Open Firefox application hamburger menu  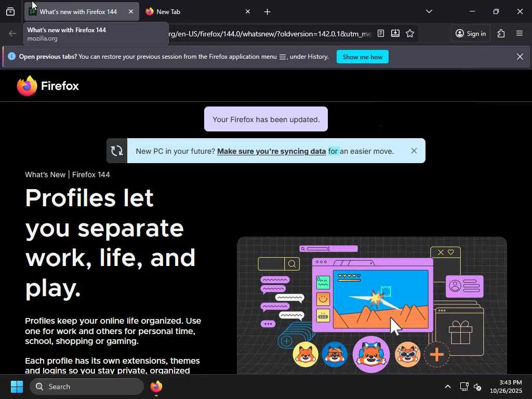point(520,33)
